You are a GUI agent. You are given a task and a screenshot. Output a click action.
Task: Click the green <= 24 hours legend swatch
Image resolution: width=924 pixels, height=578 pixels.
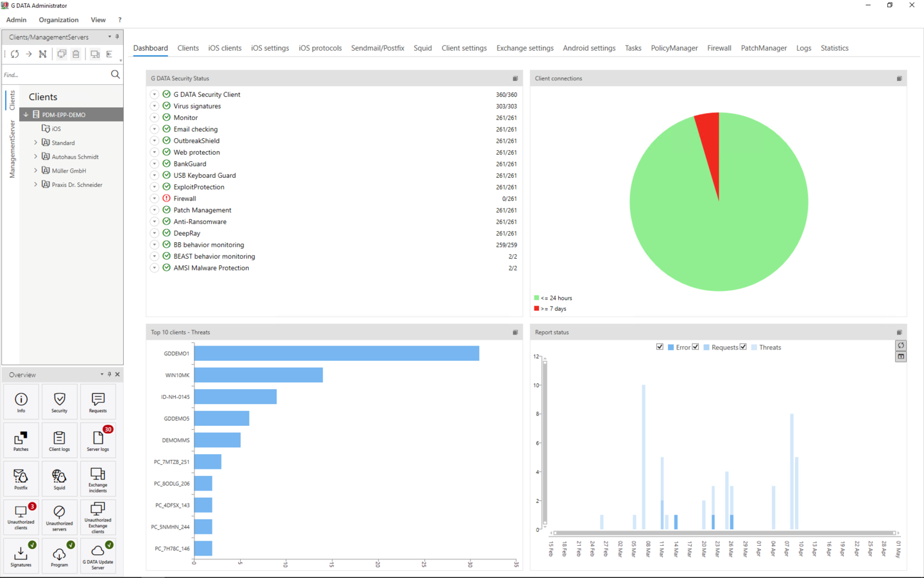[x=536, y=298]
